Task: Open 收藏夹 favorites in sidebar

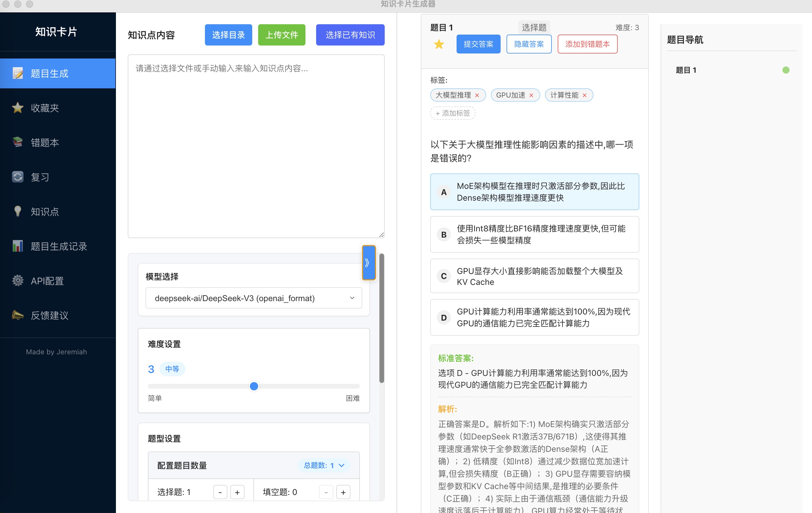Action: [x=45, y=108]
